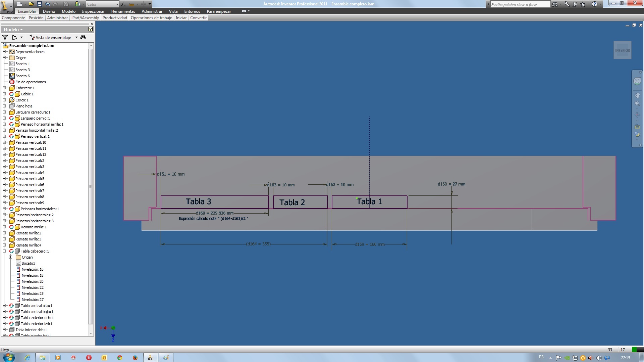Switch to the Inspeccionar ribbon tab
The image size is (644, 362).
(x=93, y=11)
